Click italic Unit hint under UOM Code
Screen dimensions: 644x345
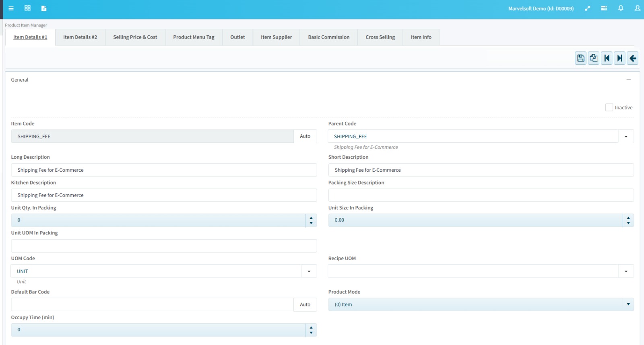click(x=21, y=282)
